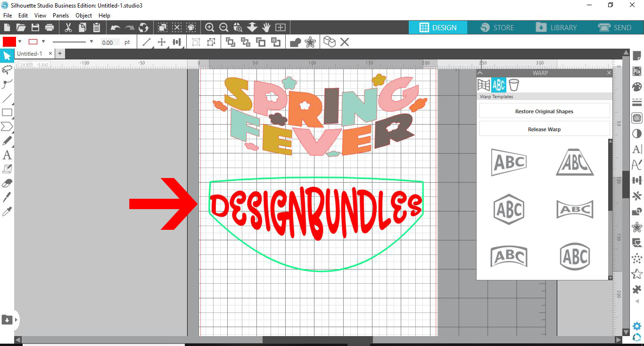
Task: Choose the hexagon ABC warp template
Action: 509,209
